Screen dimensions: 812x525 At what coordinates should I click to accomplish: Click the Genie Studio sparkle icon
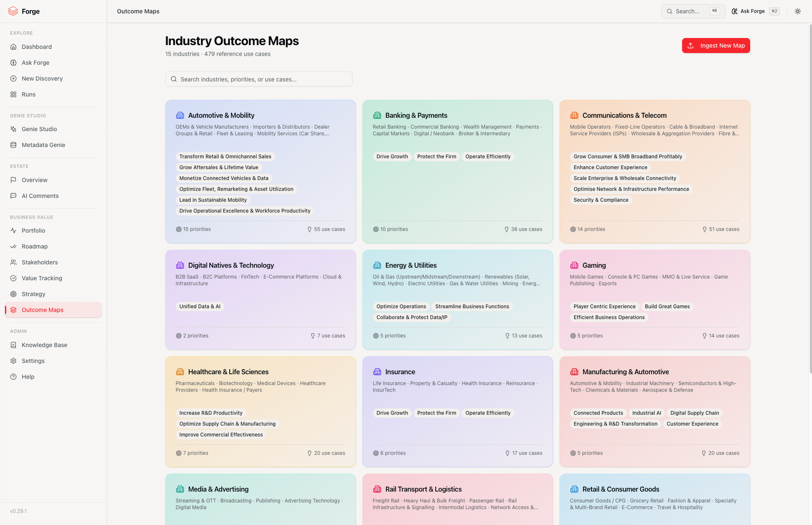point(13,129)
